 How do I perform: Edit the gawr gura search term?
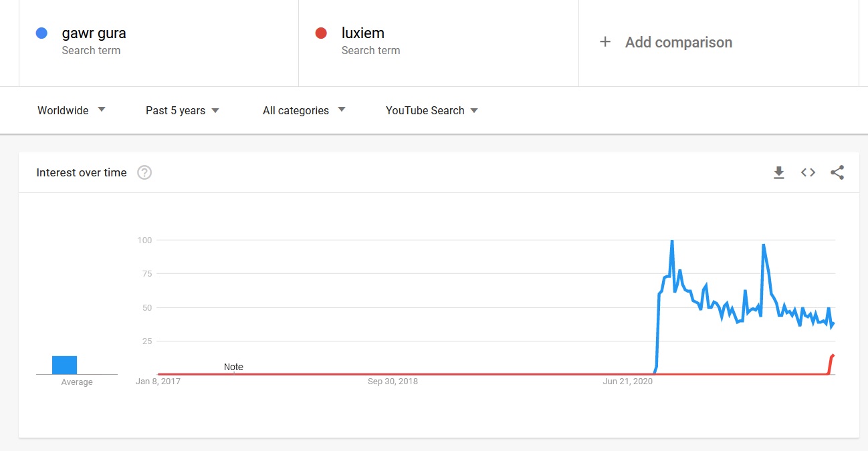tap(94, 33)
